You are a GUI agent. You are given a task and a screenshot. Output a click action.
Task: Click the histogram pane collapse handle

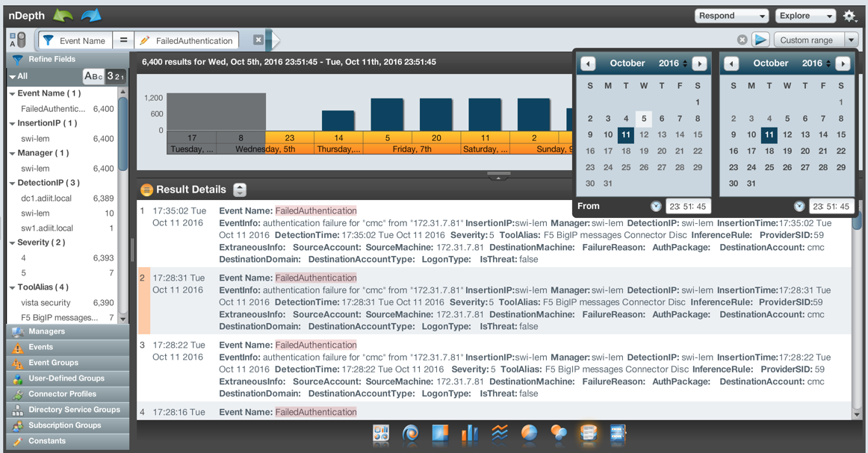tap(498, 175)
